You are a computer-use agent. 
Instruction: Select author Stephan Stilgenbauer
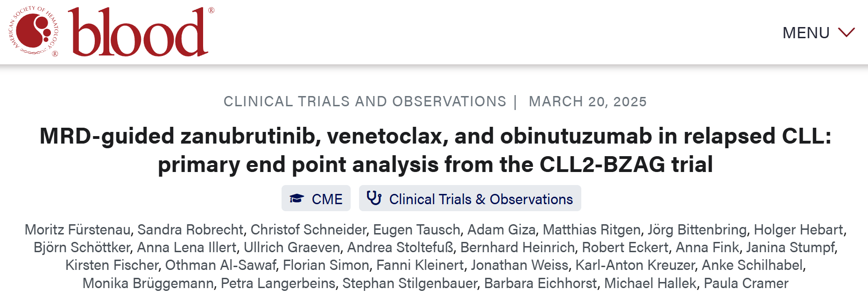409,283
